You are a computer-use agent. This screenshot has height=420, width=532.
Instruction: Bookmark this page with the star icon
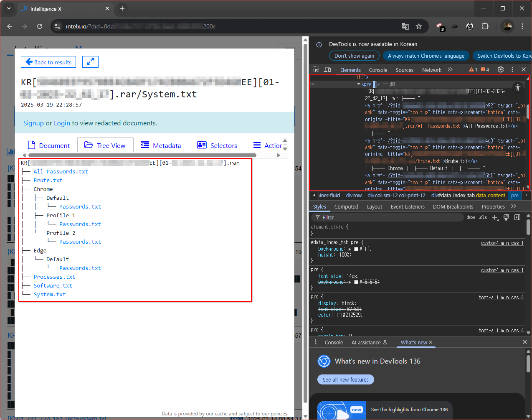(x=419, y=26)
